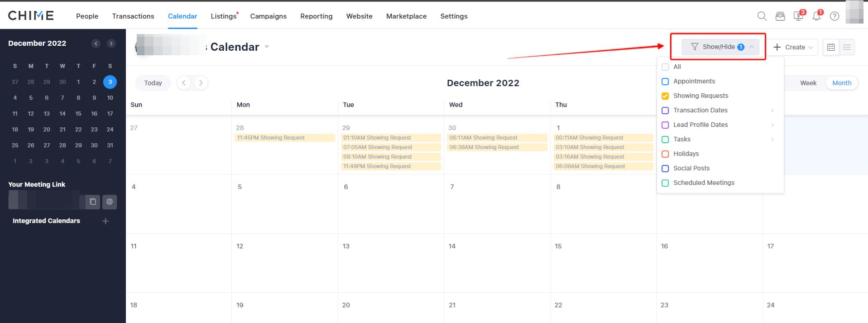Viewport: 868px width, 323px height.
Task: Expand the Transaction Dates submenu
Action: tap(772, 110)
